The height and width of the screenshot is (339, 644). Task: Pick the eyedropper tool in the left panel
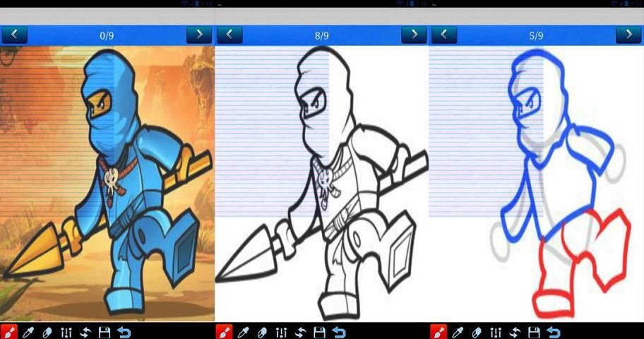28,331
